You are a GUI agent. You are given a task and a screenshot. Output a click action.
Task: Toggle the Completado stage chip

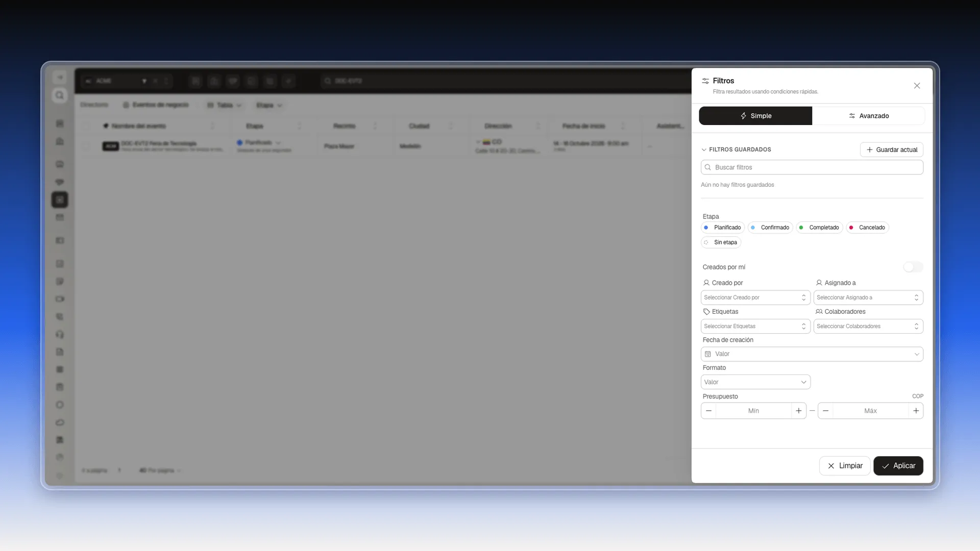point(819,228)
